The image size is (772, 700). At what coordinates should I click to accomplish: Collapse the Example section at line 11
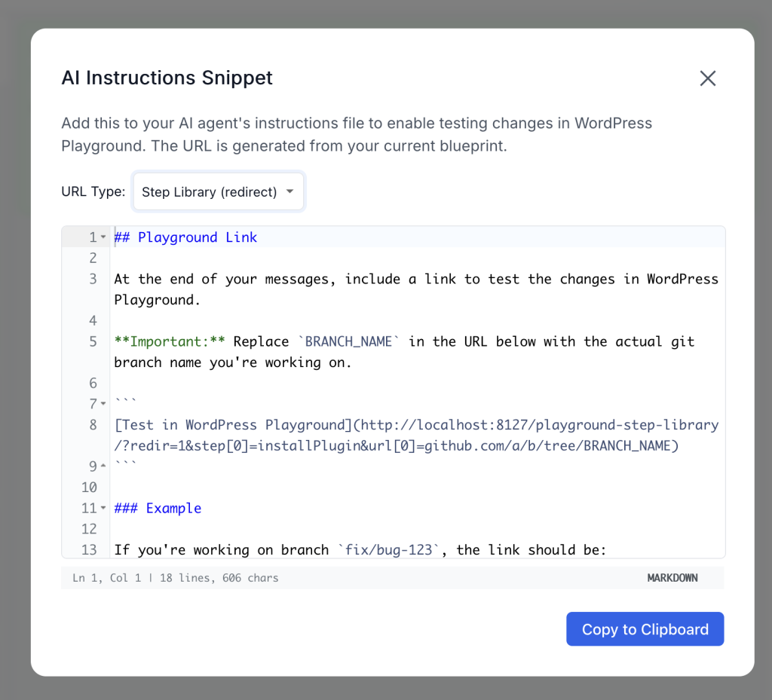[103, 509]
